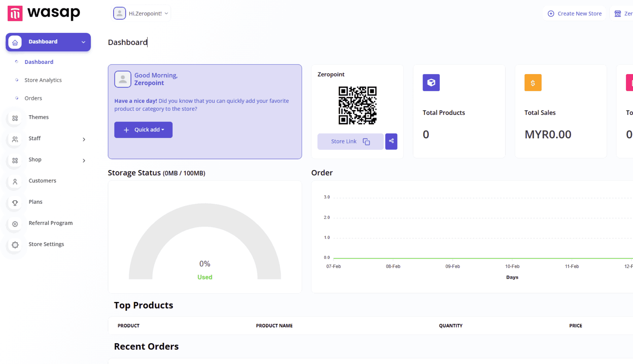
Task: Click the Themes grid icon in sidebar
Action: click(x=15, y=118)
